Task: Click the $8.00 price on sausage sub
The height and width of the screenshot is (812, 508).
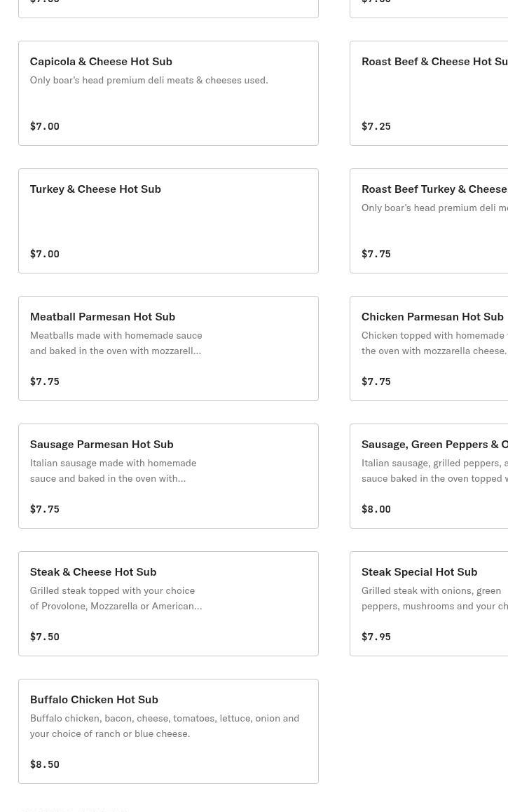Action: pos(376,509)
